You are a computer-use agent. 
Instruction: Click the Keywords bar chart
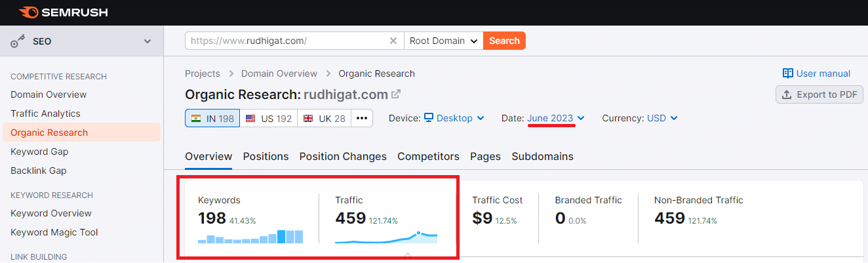[x=250, y=236]
